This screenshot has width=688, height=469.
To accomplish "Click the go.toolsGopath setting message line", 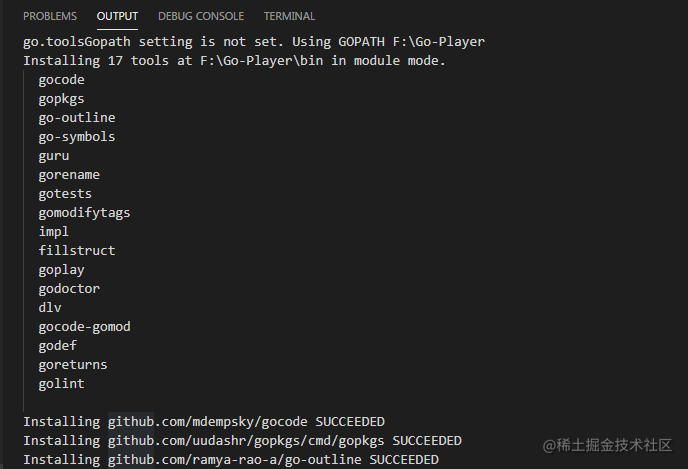I will 254,42.
